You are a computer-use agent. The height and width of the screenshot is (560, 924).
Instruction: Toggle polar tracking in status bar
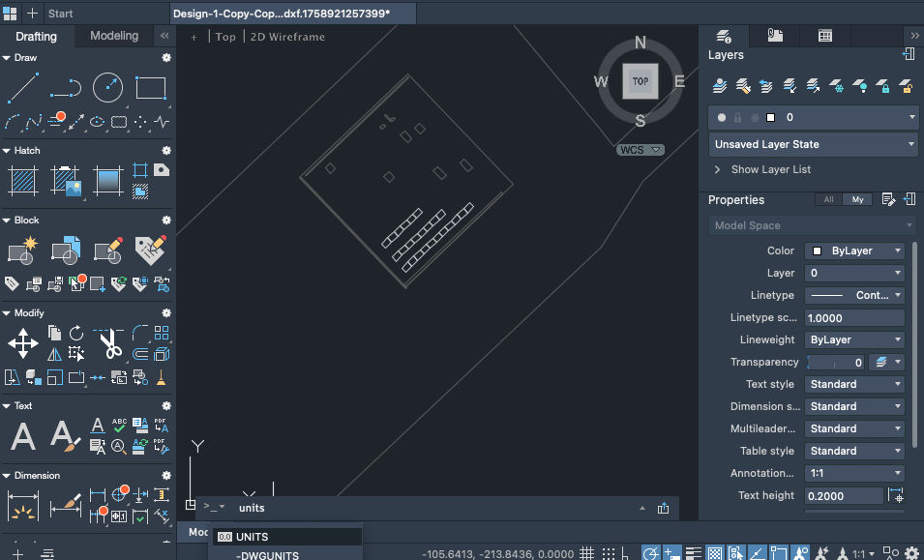click(650, 553)
